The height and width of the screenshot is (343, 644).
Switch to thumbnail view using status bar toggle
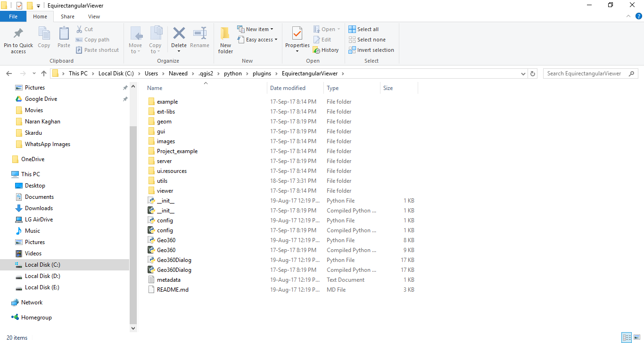[x=637, y=338]
